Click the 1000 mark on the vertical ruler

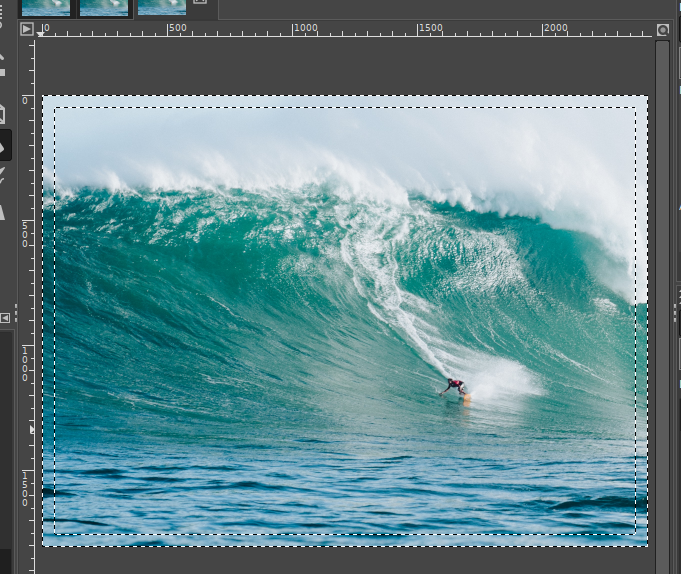[26, 365]
